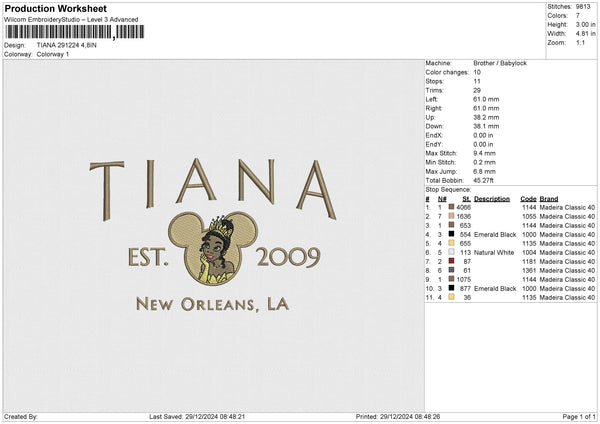This screenshot has height=424, width=600.
Task: Click the Width value '4.81 in'
Action: 585,34
